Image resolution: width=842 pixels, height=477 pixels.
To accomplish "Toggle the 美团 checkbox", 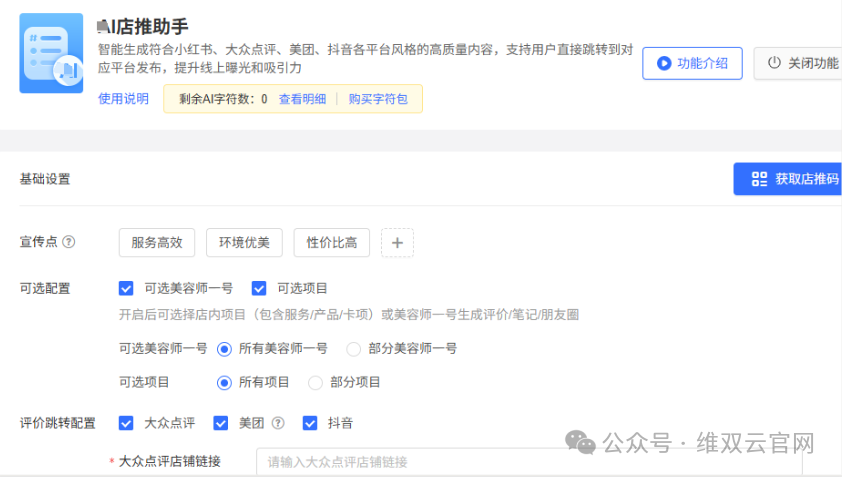I will [221, 423].
